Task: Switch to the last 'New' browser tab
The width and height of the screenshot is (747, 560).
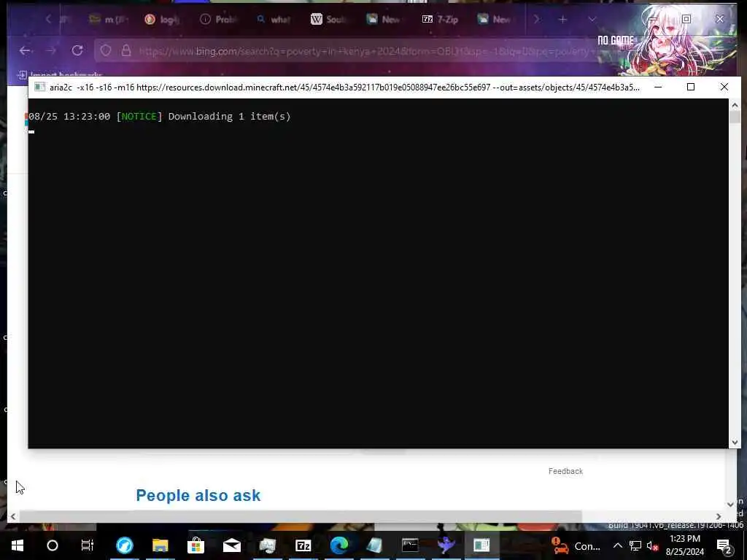Action: (495, 19)
